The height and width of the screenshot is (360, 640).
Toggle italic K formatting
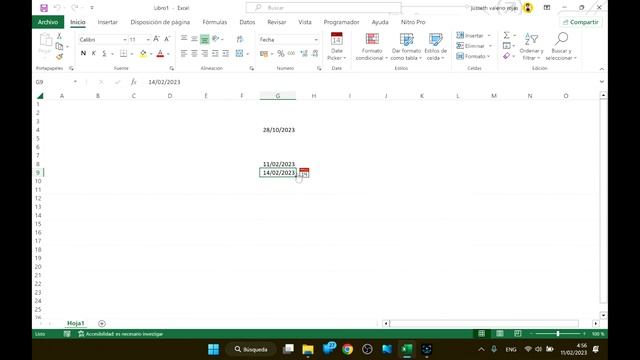point(93,53)
